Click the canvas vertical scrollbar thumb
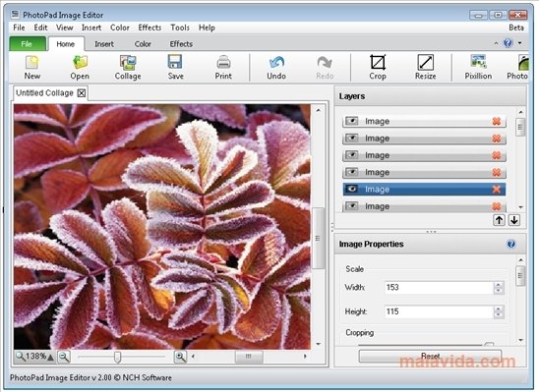 319,238
